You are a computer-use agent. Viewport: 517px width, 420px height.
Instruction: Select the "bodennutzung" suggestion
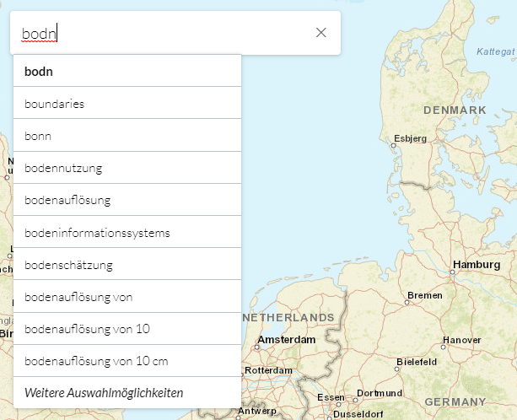click(x=127, y=168)
